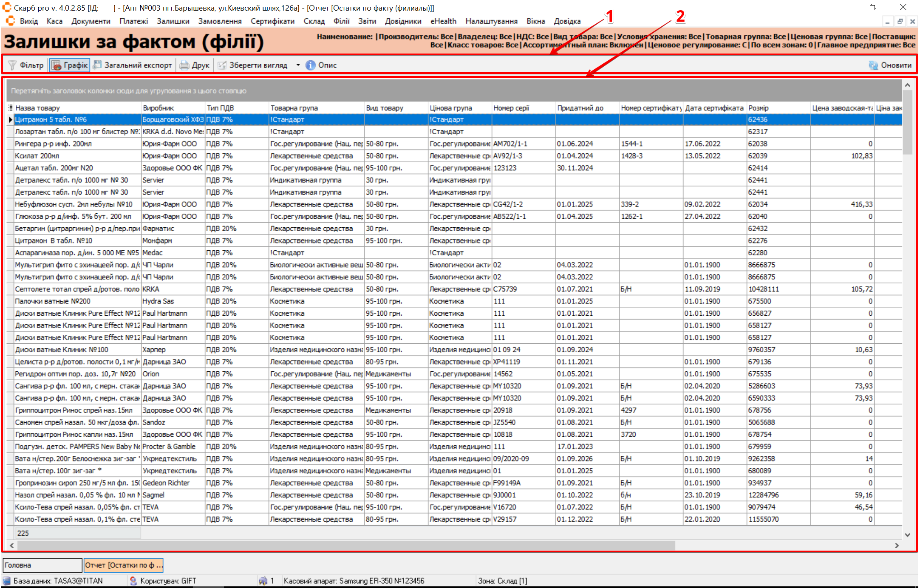Click Зберегти вигляд icon

point(221,65)
